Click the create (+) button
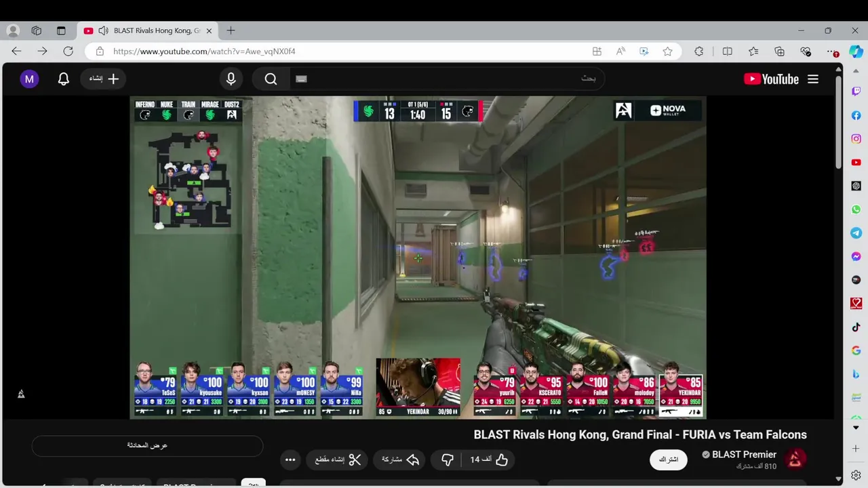The width and height of the screenshot is (868, 488). [x=104, y=79]
